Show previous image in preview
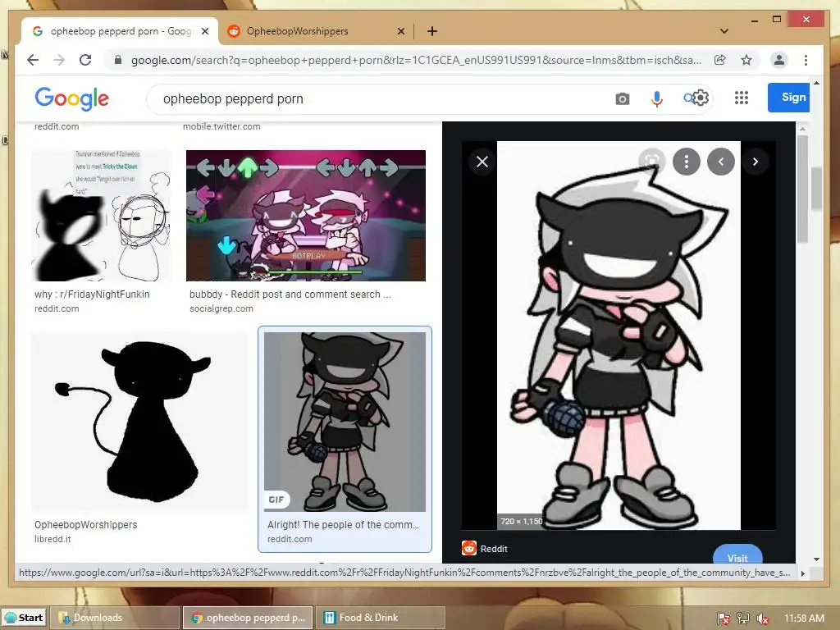 coord(721,162)
